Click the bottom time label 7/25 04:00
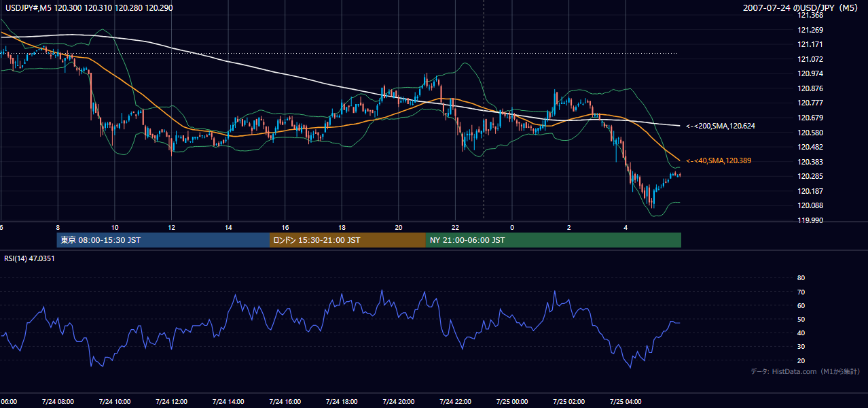This screenshot has width=868, height=408. pyautogui.click(x=626, y=402)
